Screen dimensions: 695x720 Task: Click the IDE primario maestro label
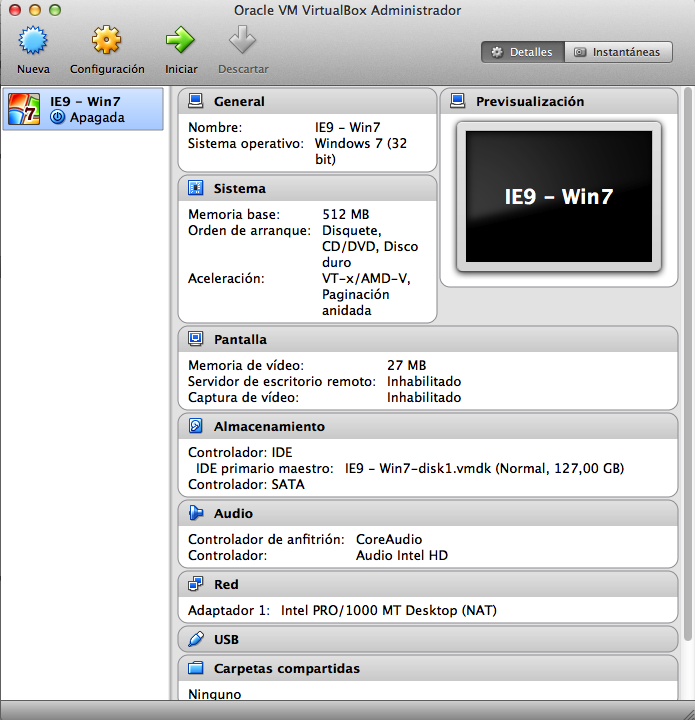pos(264,468)
